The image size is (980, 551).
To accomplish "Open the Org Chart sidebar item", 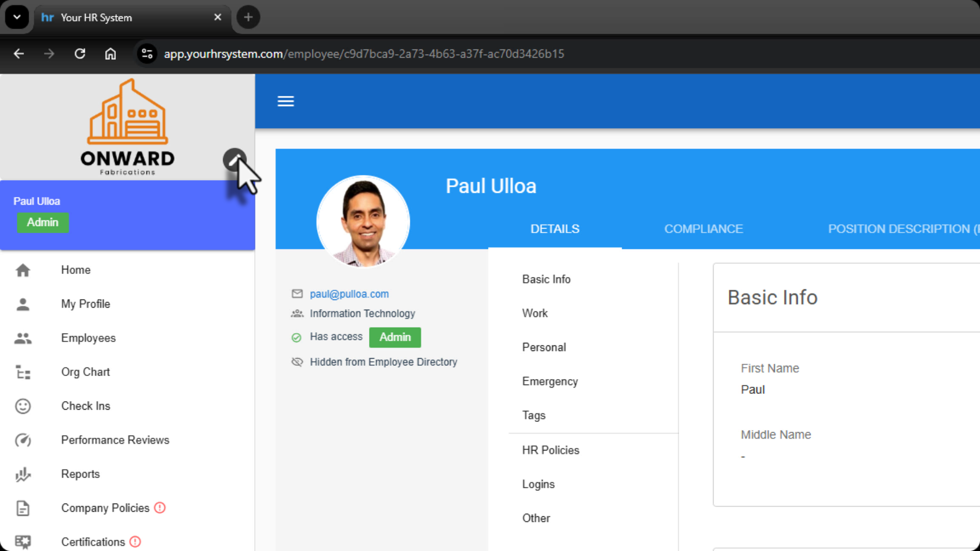I will pyautogui.click(x=85, y=372).
